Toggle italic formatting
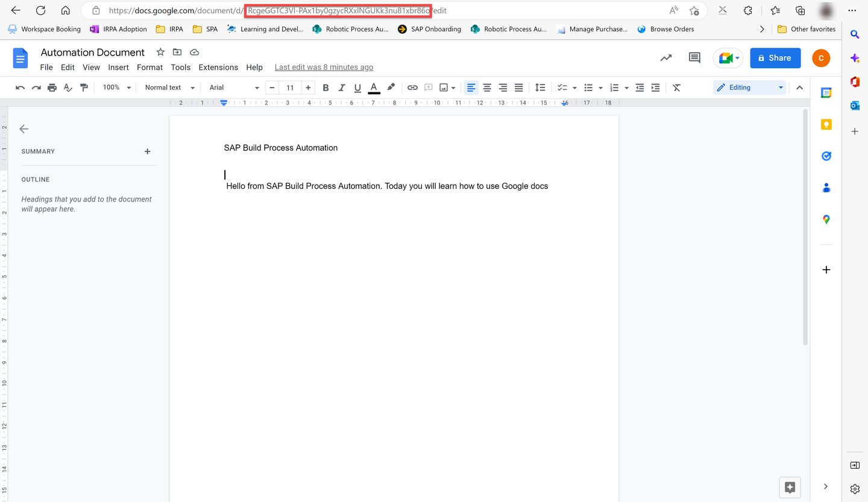This screenshot has height=502, width=868. coord(342,87)
